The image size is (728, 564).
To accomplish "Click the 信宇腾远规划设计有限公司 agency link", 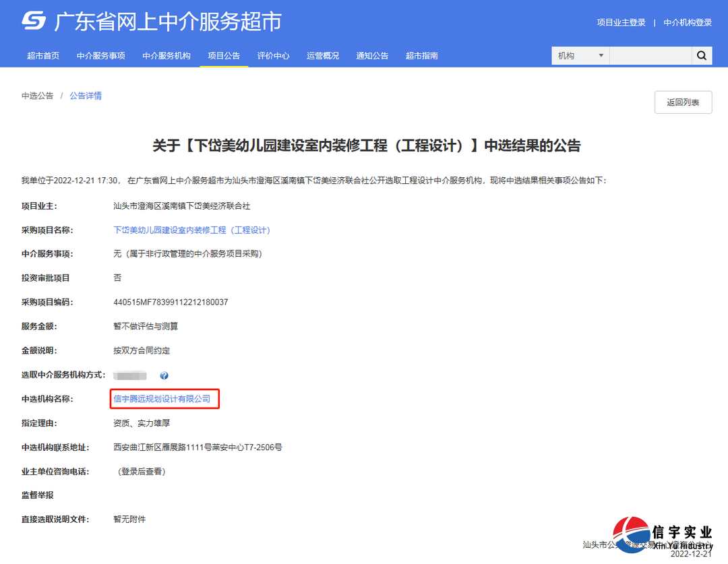I will pos(164,399).
